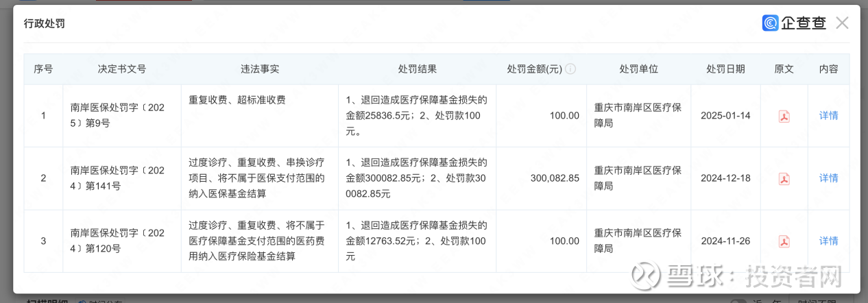Click the 企查查 logo icon

(x=770, y=23)
